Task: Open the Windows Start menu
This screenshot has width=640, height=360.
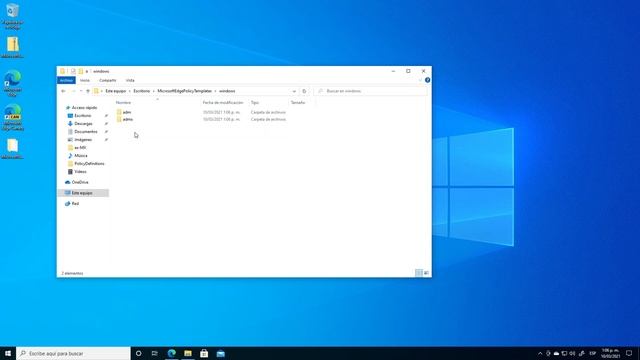Action: click(8, 353)
